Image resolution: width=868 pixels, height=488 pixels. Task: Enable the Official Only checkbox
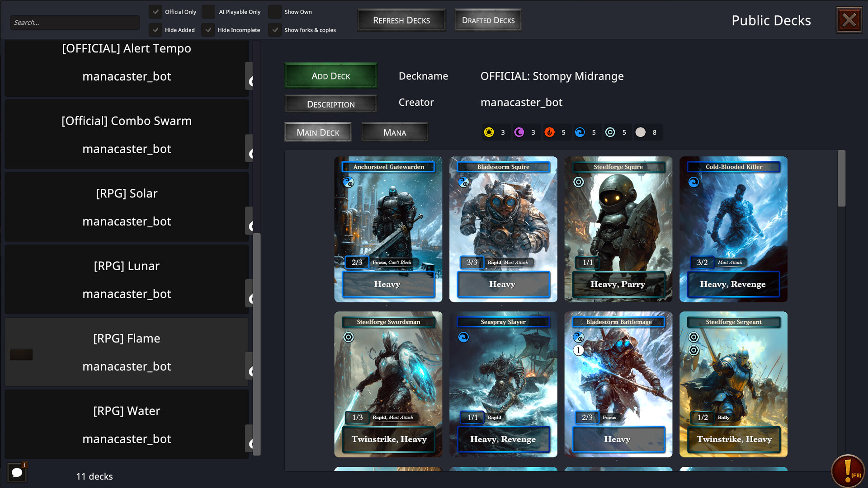pos(156,12)
